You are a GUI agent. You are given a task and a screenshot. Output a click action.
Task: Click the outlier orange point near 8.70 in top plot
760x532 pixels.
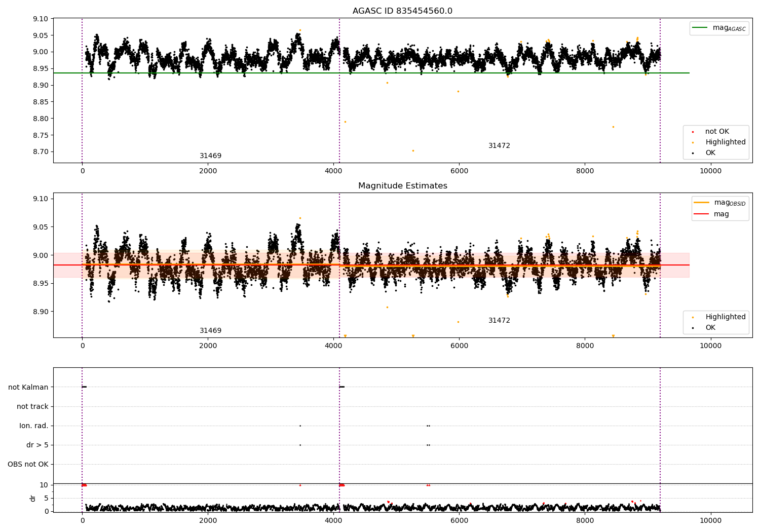413,150
